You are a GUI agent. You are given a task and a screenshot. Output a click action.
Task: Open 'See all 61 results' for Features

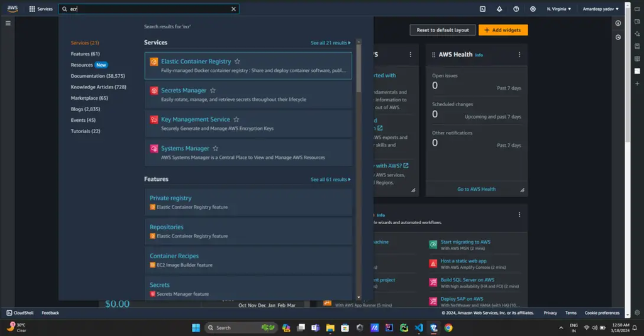coord(331,179)
